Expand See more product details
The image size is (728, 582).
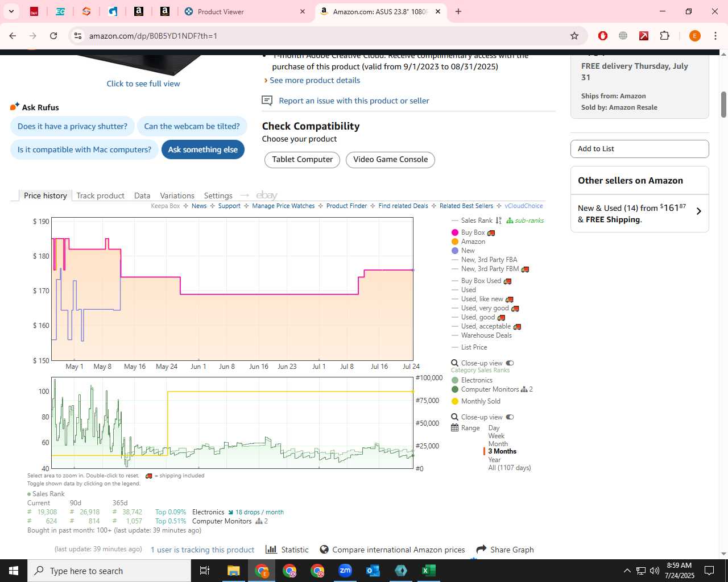(x=315, y=80)
